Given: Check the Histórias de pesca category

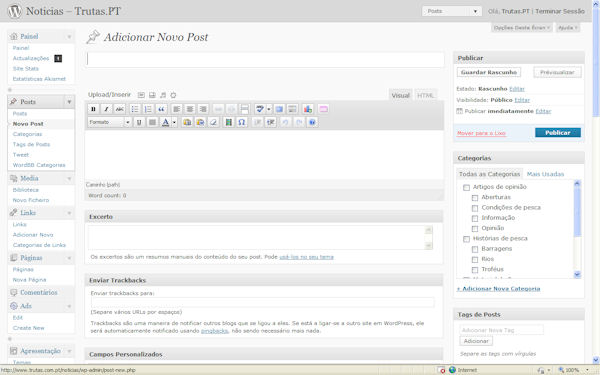Looking at the screenshot, I should [466, 239].
